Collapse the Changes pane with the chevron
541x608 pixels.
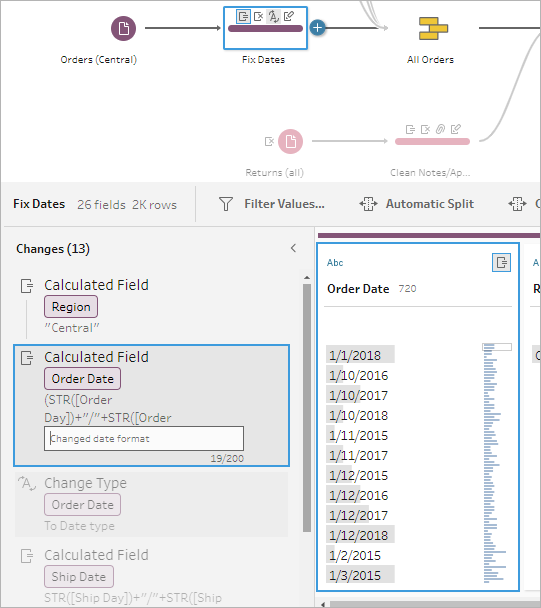(294, 248)
